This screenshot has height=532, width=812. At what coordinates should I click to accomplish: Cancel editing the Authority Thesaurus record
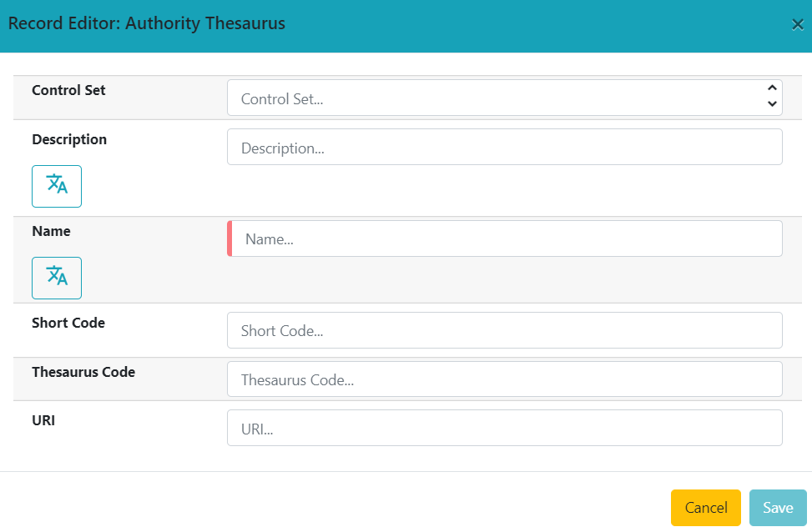tap(705, 507)
